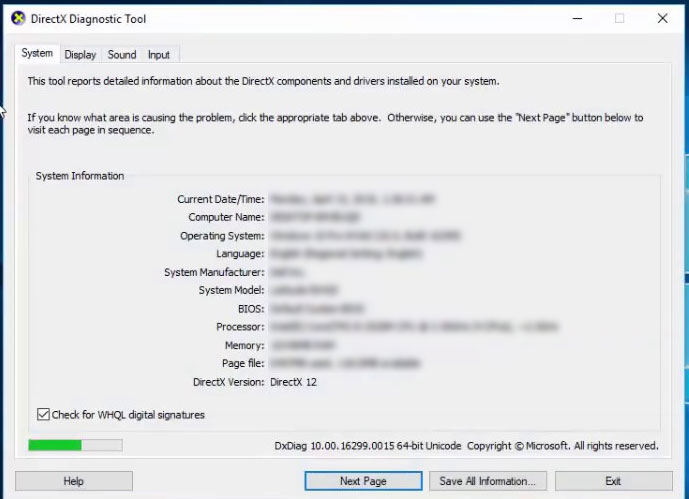Uncheck Check for WHQL digital signatures
Screen dimensions: 689x499
44,414
